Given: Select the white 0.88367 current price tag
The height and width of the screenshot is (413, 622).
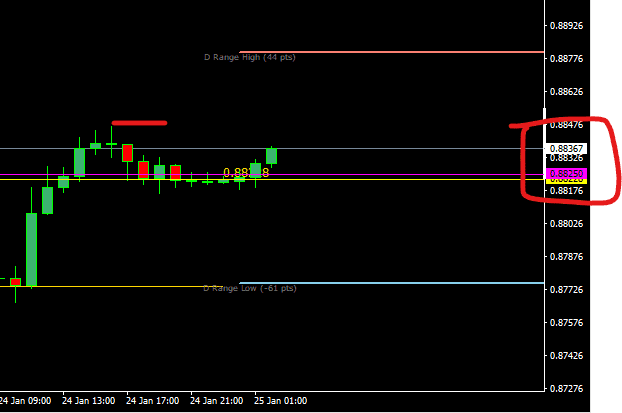Looking at the screenshot, I should [x=566, y=149].
